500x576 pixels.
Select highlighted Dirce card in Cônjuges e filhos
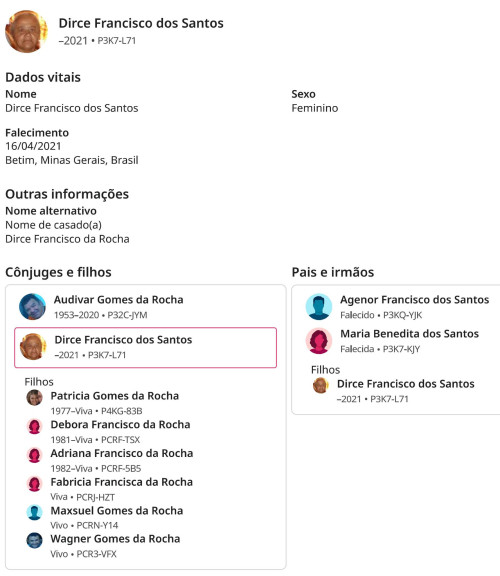coord(145,348)
